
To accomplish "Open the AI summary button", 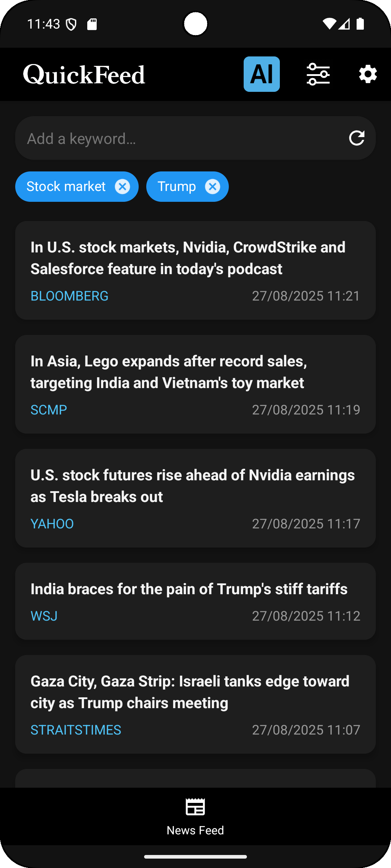I will click(261, 74).
